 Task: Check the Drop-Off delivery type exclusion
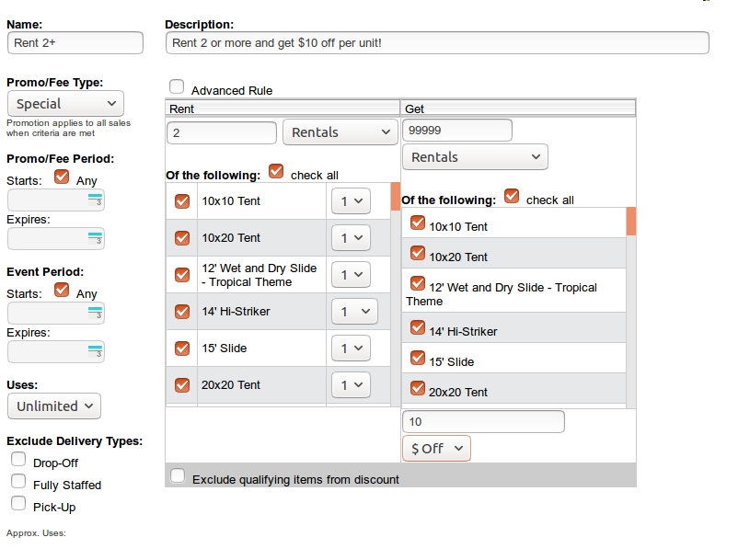click(18, 459)
